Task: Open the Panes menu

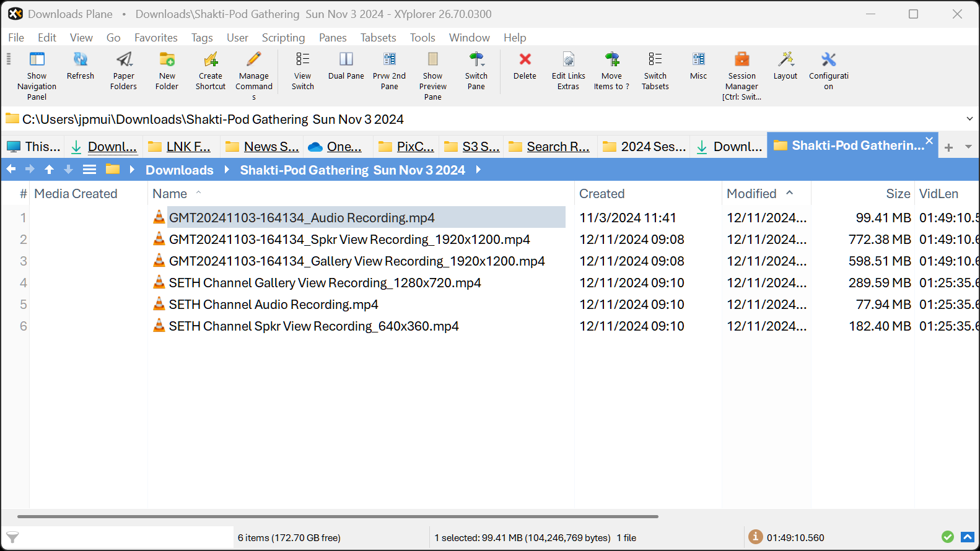Action: pyautogui.click(x=333, y=38)
